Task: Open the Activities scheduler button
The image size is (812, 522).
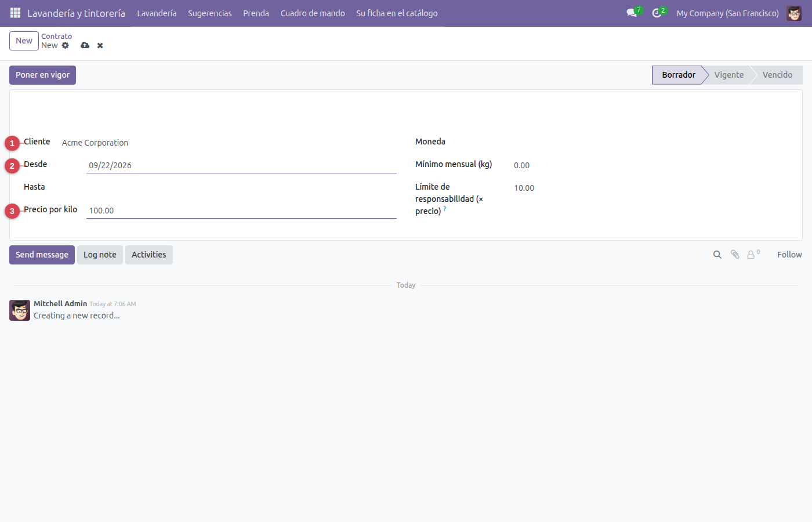Action: pos(149,255)
